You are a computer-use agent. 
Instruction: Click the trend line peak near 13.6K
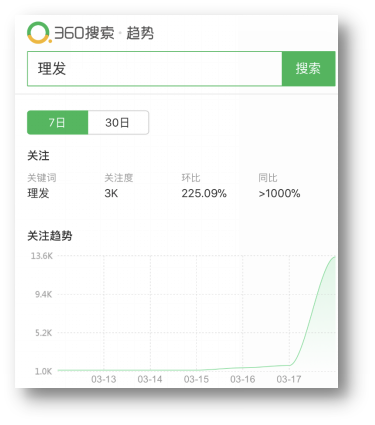coord(334,257)
